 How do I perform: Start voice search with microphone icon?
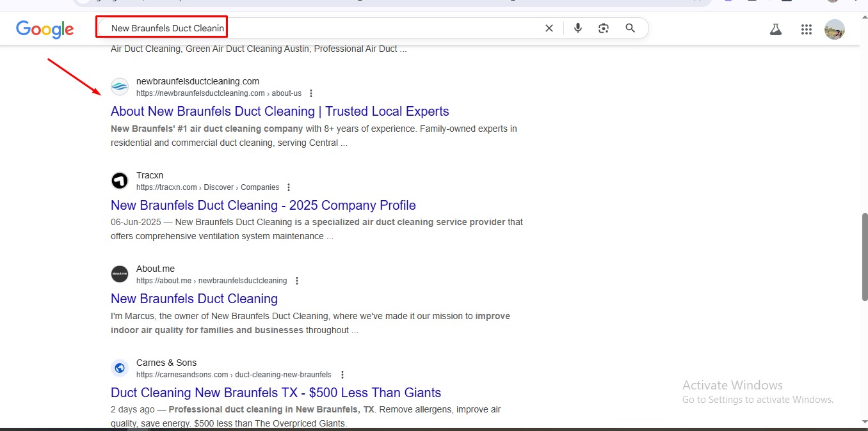[578, 28]
